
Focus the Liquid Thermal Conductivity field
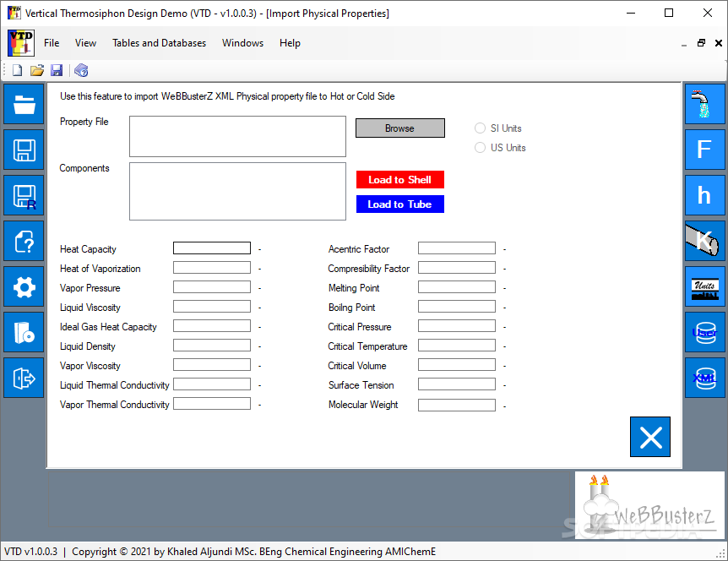pos(212,384)
